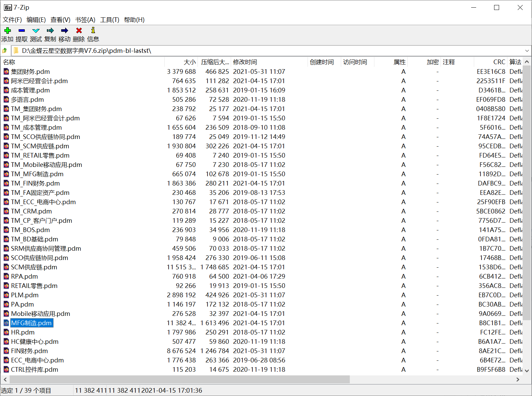Select file TM_SCO供应链协同.pdm
The image size is (532, 396).
[x=46, y=137]
